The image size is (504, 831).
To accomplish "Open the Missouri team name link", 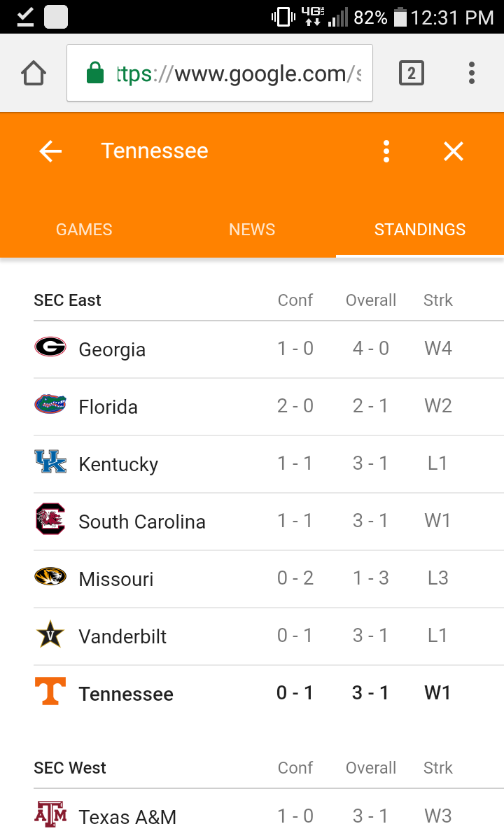I will coord(116,579).
